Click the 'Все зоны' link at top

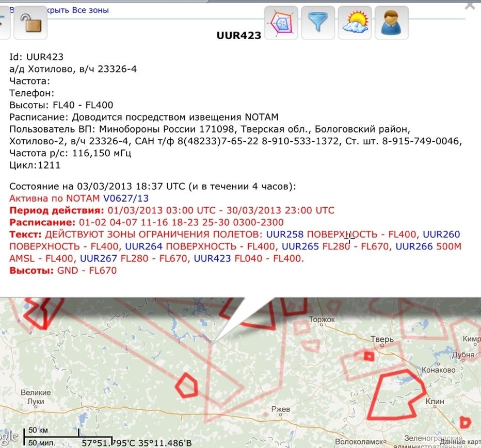coord(90,10)
